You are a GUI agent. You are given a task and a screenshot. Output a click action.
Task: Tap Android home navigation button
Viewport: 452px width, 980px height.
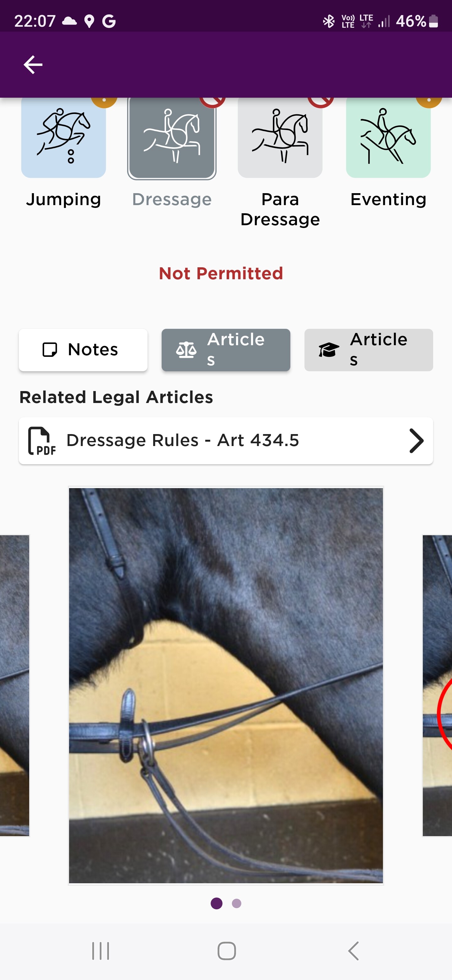click(227, 951)
